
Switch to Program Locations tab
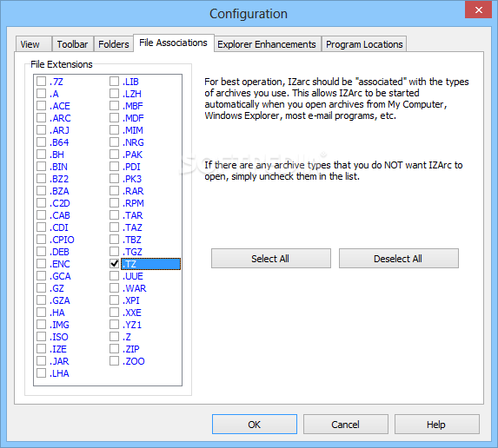click(364, 44)
